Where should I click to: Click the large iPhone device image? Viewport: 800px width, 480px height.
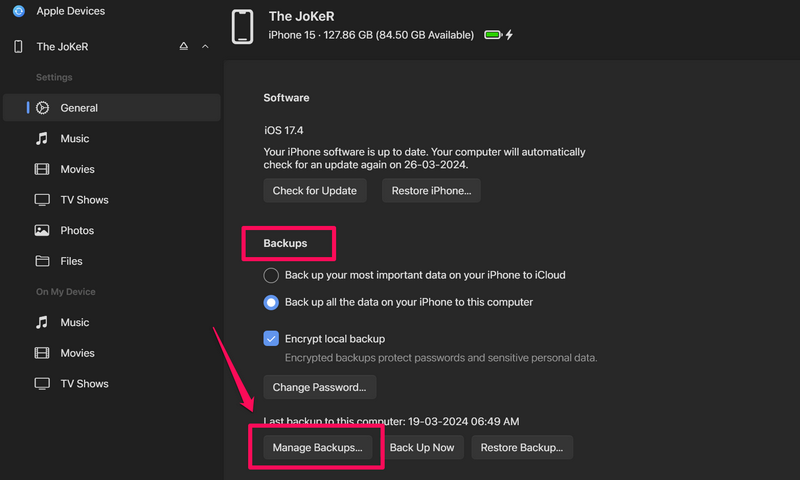point(242,27)
